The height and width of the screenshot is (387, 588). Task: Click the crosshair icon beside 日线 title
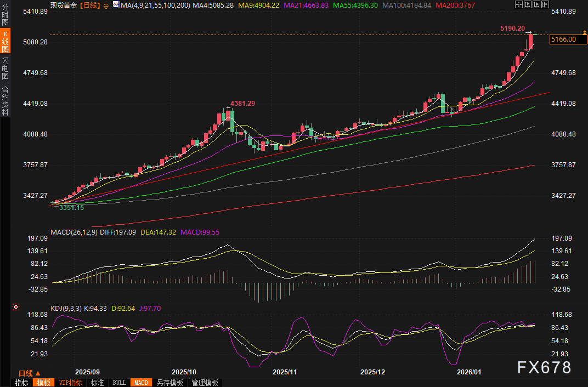pyautogui.click(x=106, y=5)
